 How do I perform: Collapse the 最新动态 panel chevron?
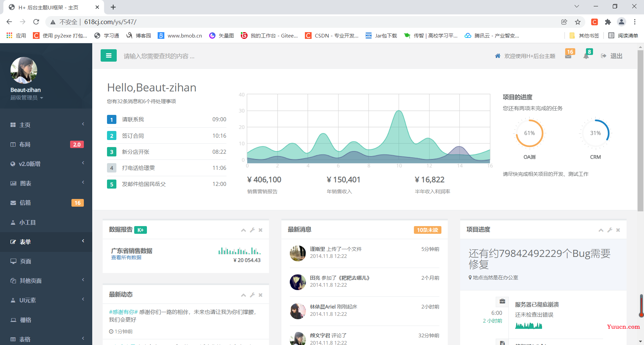[244, 295]
